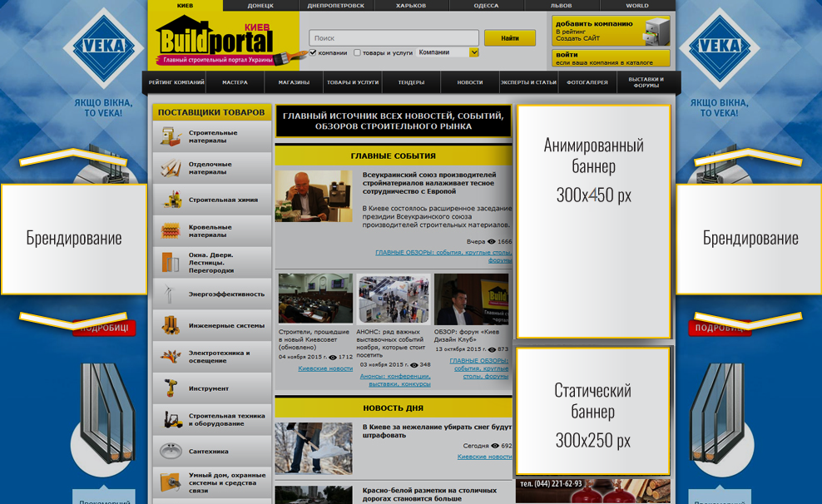Open the ТЕНДЕРЫ navigation item
Image resolution: width=822 pixels, height=504 pixels.
click(x=412, y=82)
